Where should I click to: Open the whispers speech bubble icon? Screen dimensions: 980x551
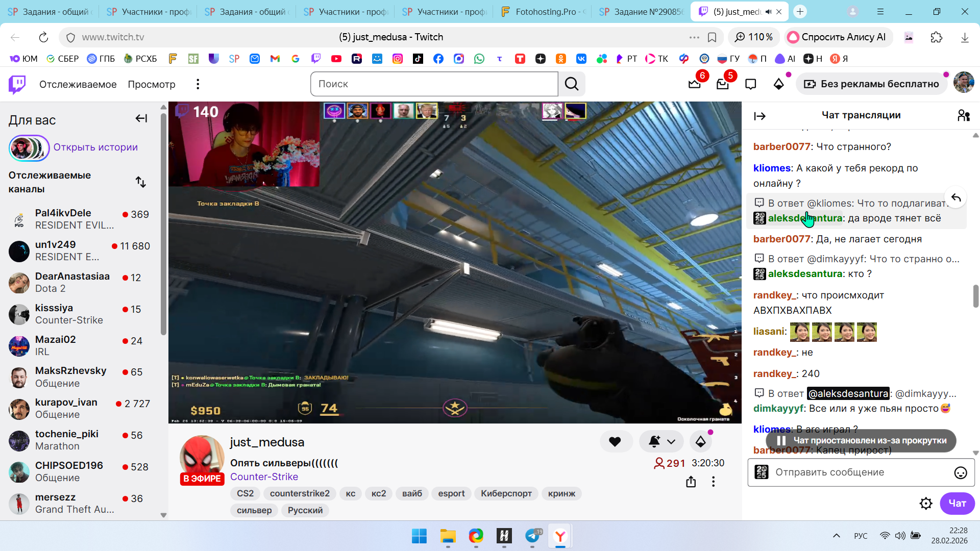tap(750, 84)
